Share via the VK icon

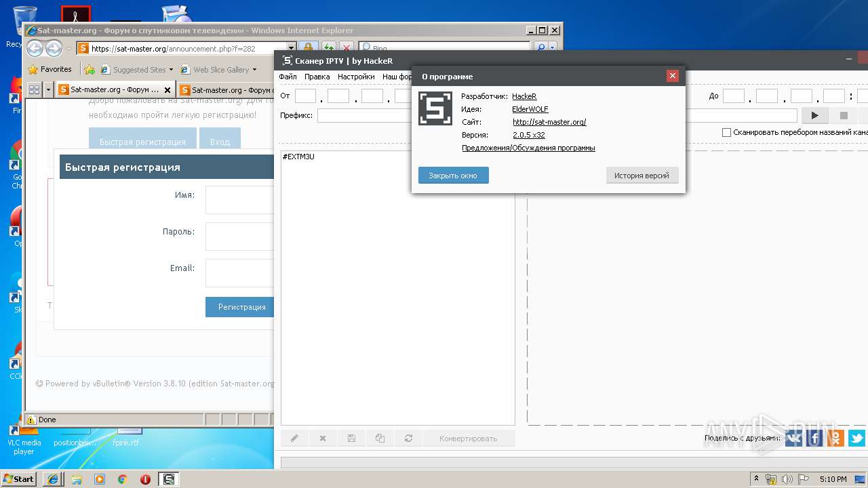coord(794,439)
